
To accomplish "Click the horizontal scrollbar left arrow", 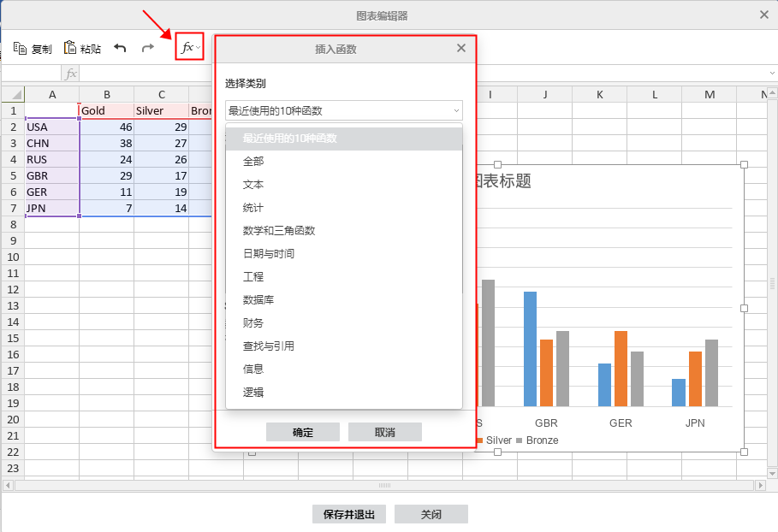I will click(8, 486).
